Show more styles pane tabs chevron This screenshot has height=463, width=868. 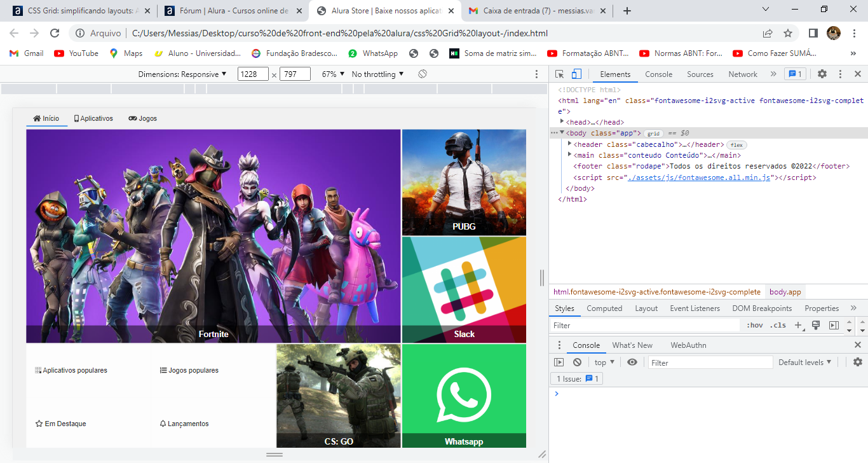[x=853, y=308]
